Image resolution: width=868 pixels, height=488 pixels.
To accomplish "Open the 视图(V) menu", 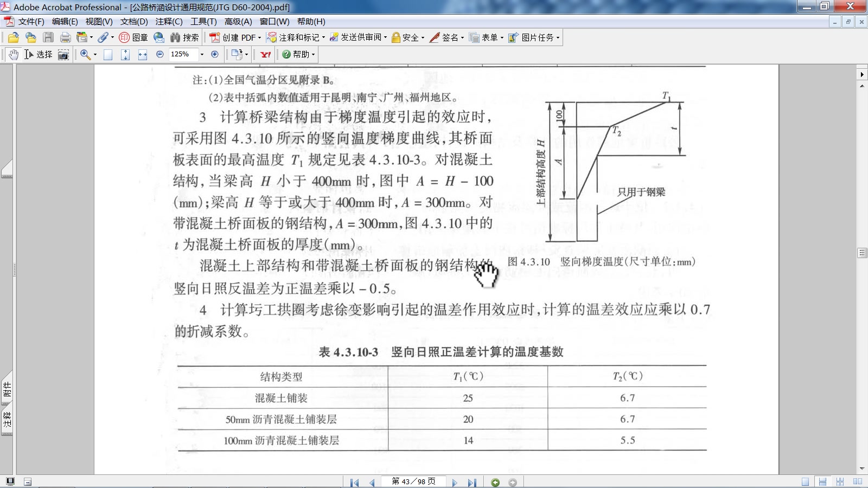I will pos(99,22).
